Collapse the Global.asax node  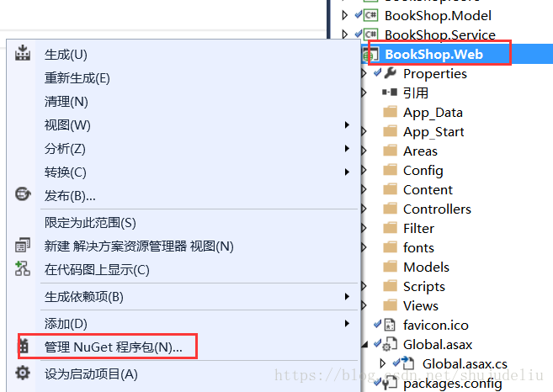(x=364, y=344)
